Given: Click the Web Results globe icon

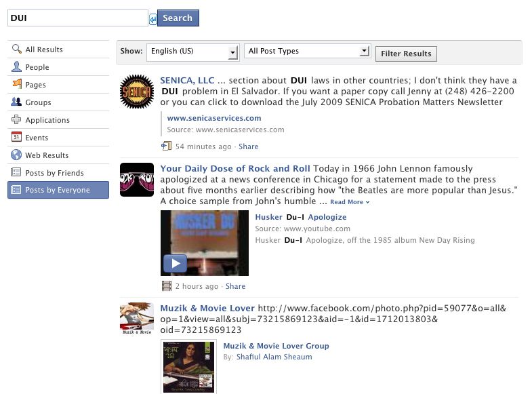Looking at the screenshot, I should [x=16, y=155].
